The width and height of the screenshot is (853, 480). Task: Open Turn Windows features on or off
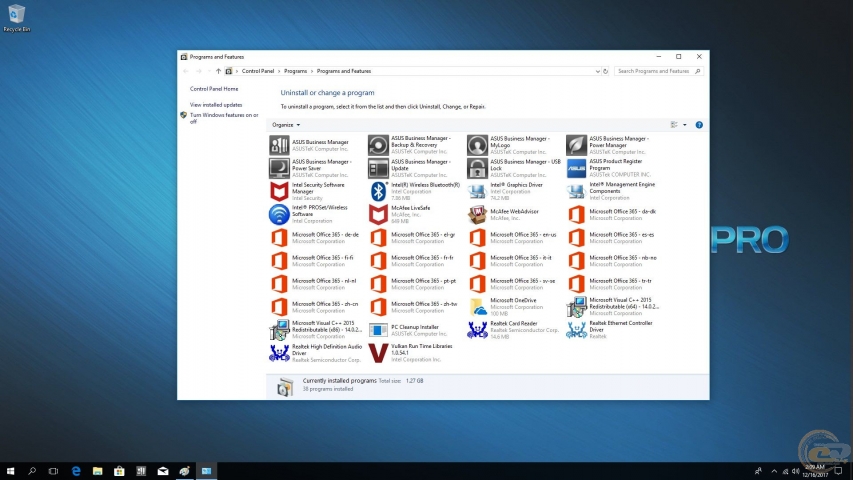[x=224, y=118]
